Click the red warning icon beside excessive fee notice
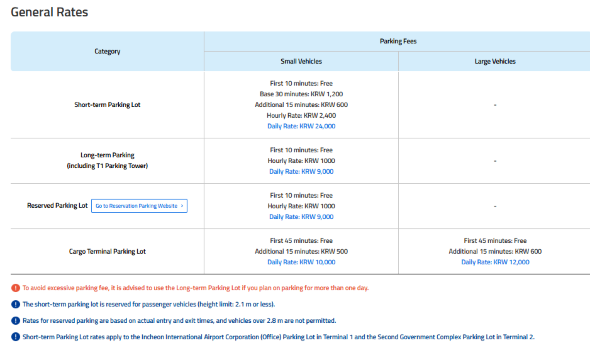 (15, 288)
